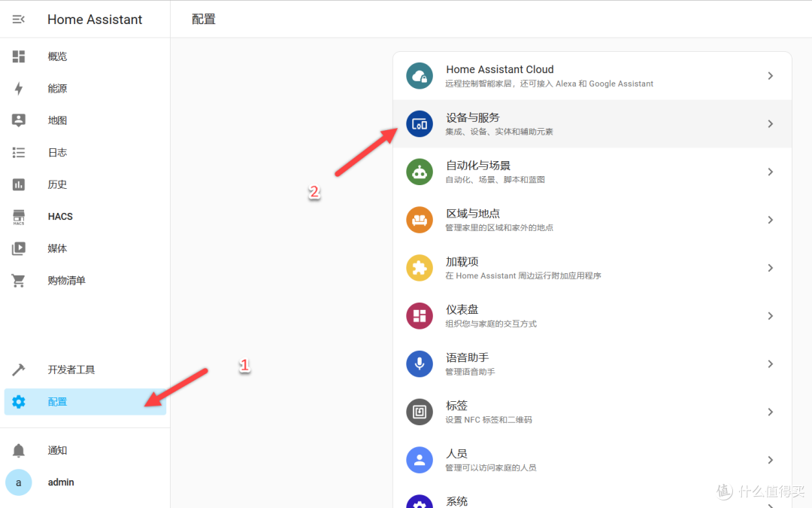
Task: Click description 管理可以访问家庭的人员
Action: click(491, 467)
